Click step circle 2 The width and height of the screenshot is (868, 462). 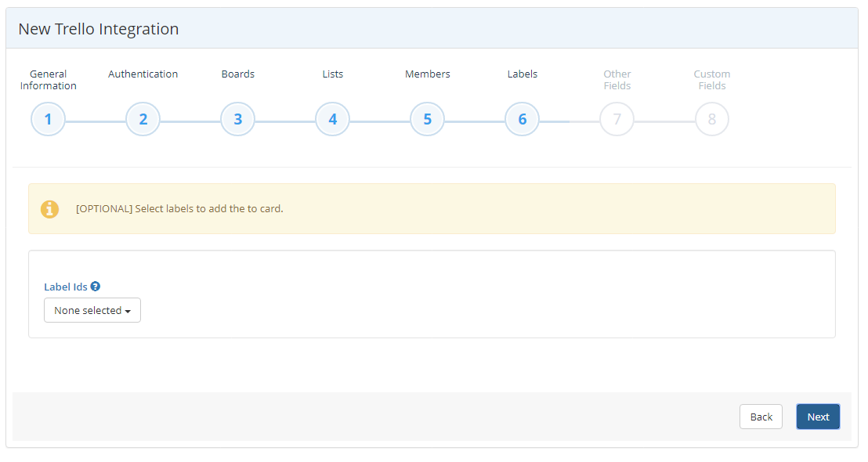tap(143, 118)
